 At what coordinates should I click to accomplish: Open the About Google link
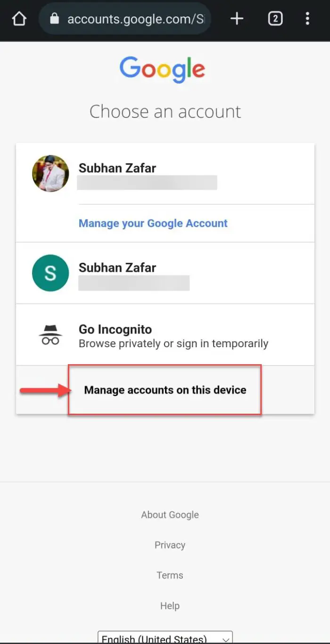coord(170,514)
